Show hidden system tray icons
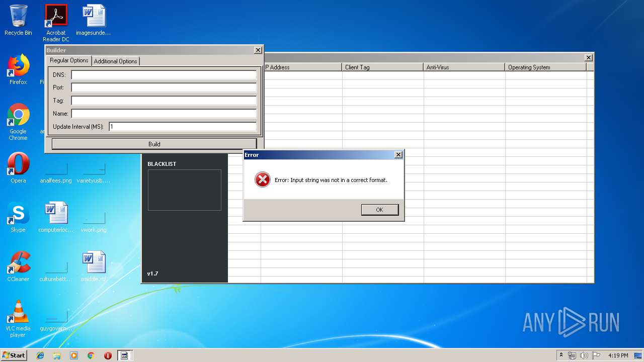The image size is (644, 362). (561, 355)
